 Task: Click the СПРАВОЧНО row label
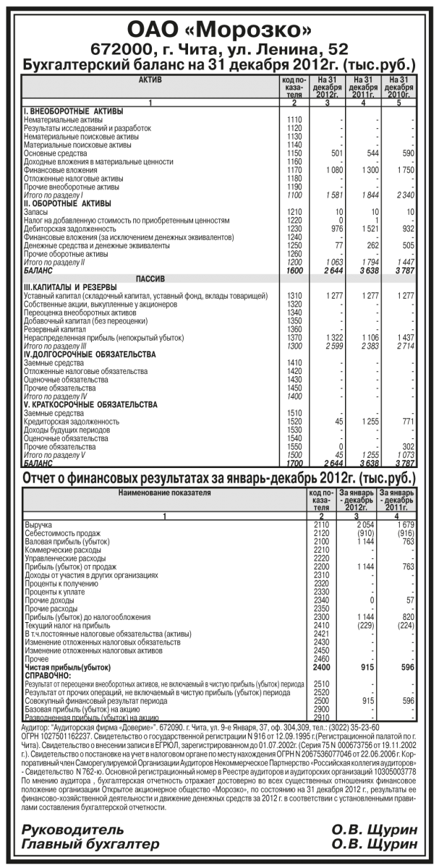tap(45, 675)
